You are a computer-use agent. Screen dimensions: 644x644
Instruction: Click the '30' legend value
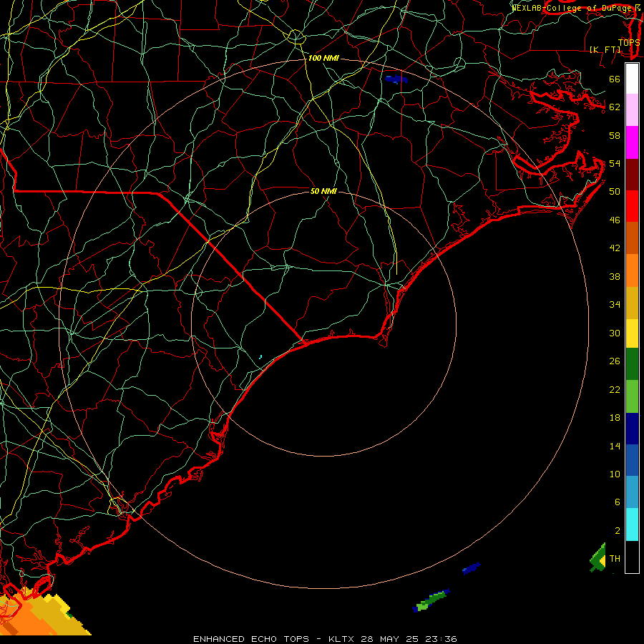(x=615, y=333)
